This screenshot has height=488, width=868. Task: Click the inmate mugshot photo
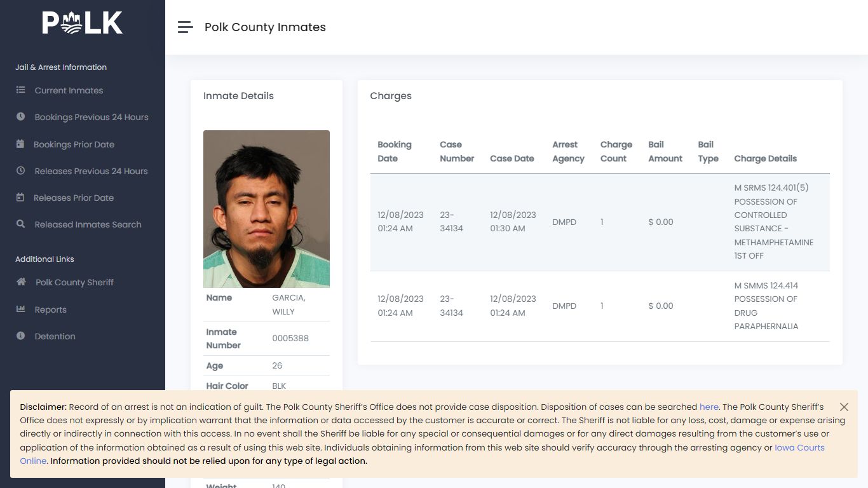266,209
